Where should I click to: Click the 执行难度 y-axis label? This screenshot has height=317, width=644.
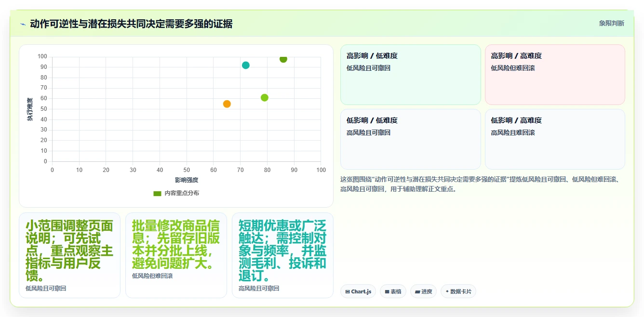[x=30, y=109]
